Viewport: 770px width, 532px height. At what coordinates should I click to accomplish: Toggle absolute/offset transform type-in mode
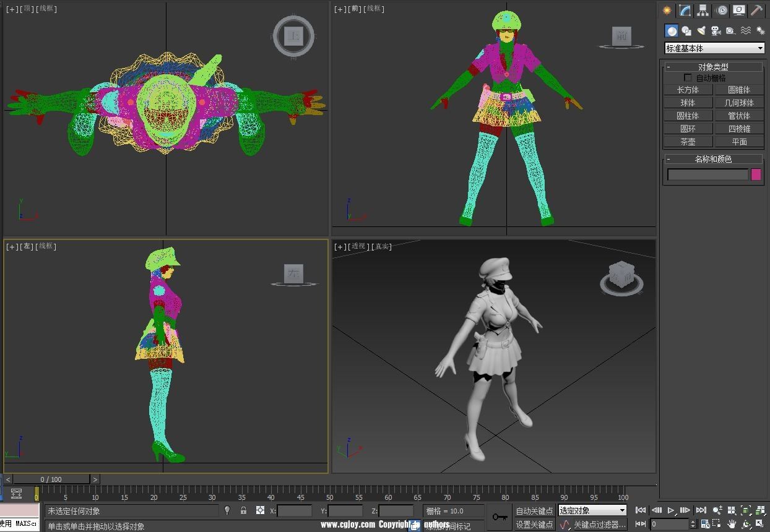[x=260, y=510]
